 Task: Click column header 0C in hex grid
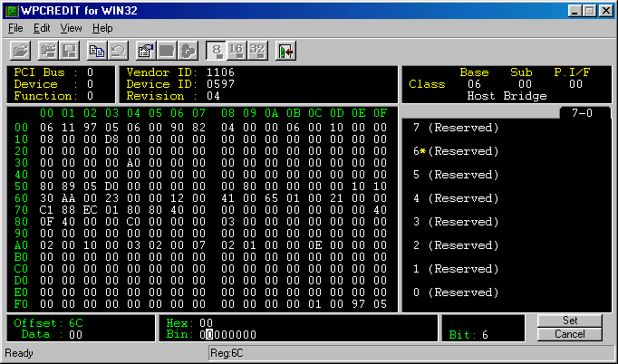(x=315, y=113)
